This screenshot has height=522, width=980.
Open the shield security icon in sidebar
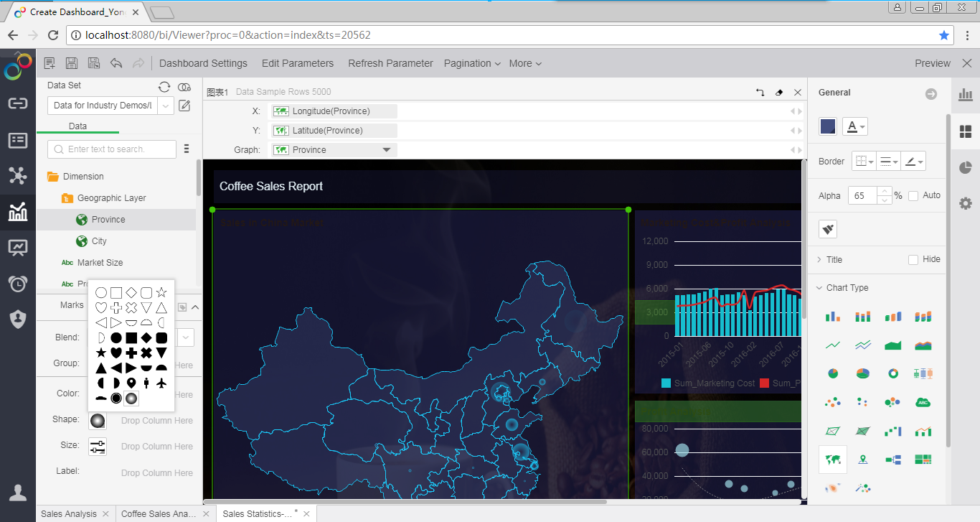click(x=18, y=320)
